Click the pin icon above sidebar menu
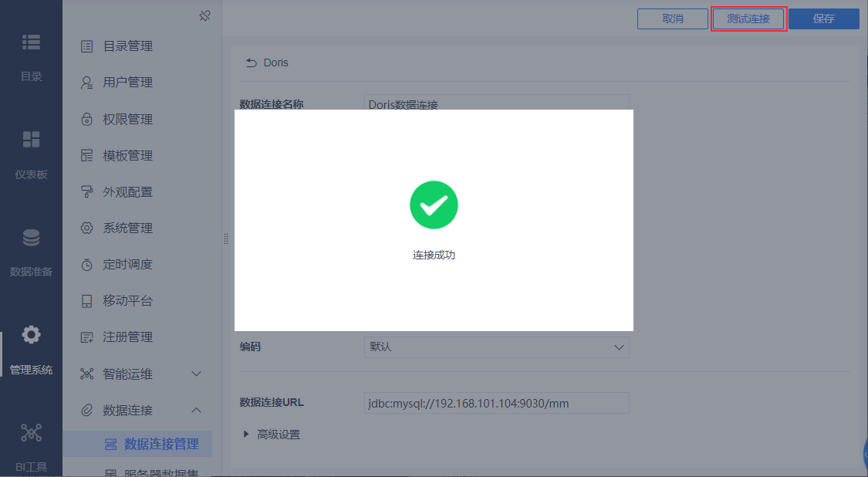Viewport: 868px width, 477px height. (204, 15)
